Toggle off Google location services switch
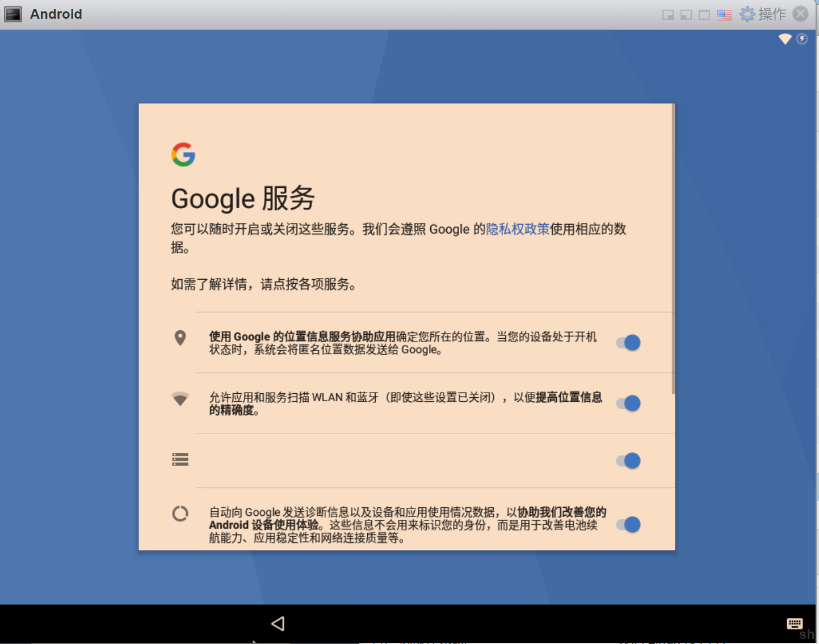The image size is (819, 644). tap(628, 343)
